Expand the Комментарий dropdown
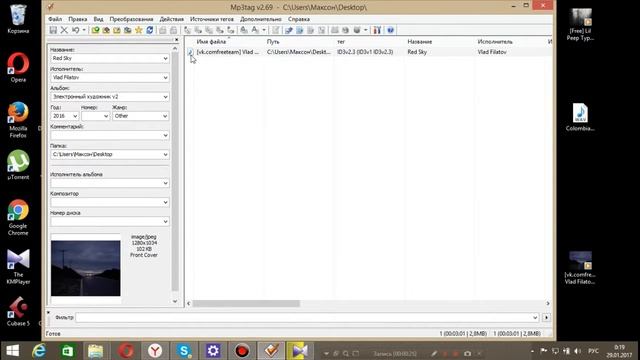The image size is (640, 360). [x=165, y=136]
